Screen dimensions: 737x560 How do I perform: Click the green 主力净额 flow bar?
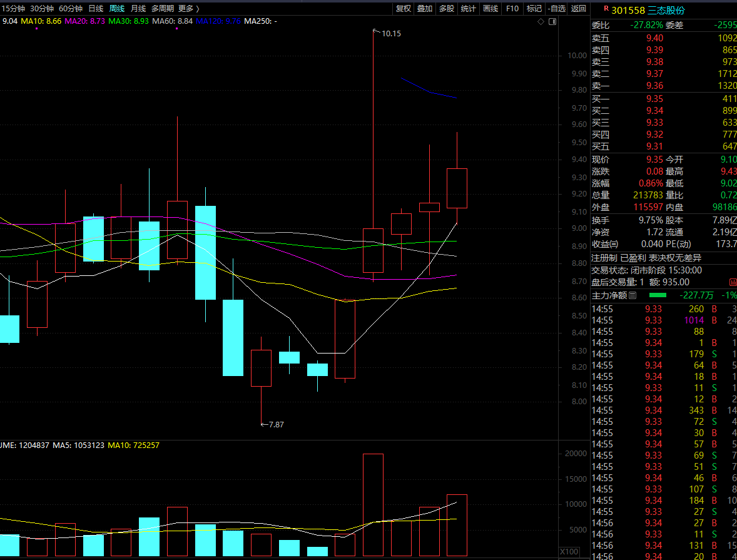658,295
